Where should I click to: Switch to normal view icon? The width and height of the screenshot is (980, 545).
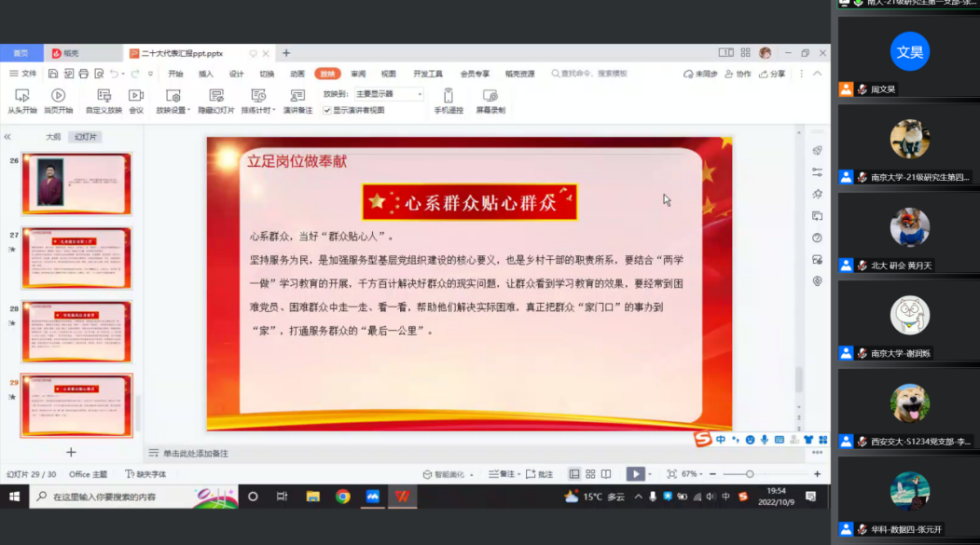pyautogui.click(x=573, y=474)
